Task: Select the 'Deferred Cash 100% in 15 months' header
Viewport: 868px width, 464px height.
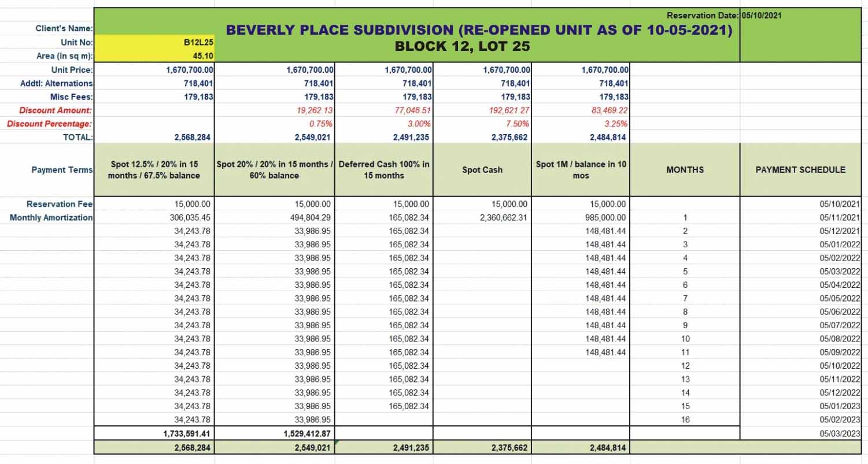Action: pos(384,170)
